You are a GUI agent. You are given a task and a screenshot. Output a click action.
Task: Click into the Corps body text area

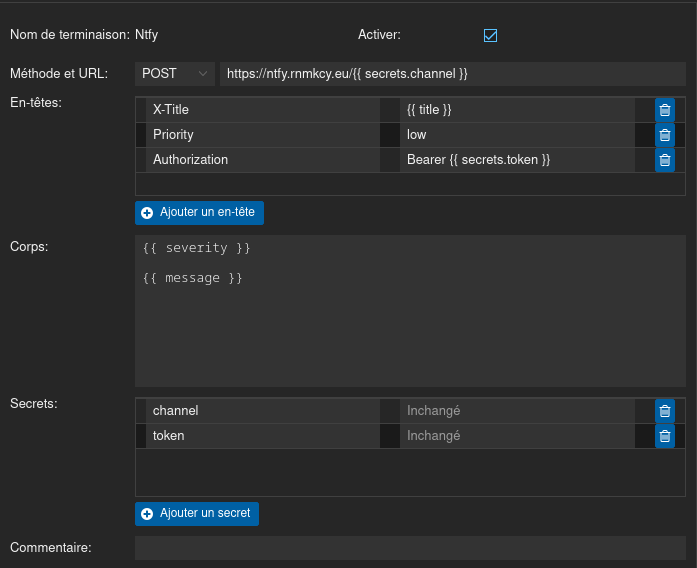click(x=410, y=311)
